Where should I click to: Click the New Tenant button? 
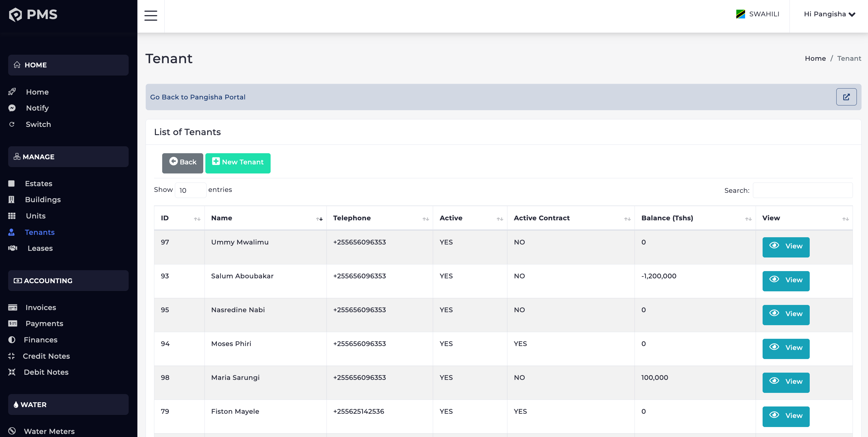(x=238, y=163)
